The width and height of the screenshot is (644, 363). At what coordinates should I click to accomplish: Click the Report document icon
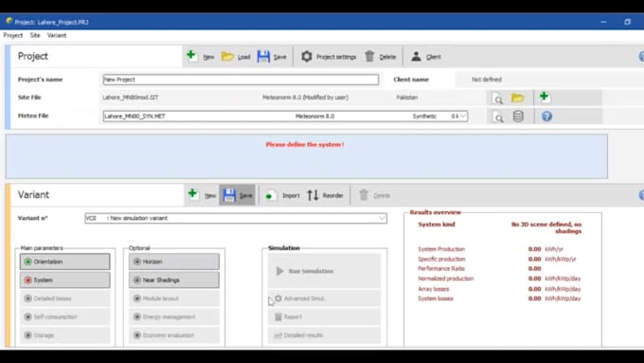(278, 317)
